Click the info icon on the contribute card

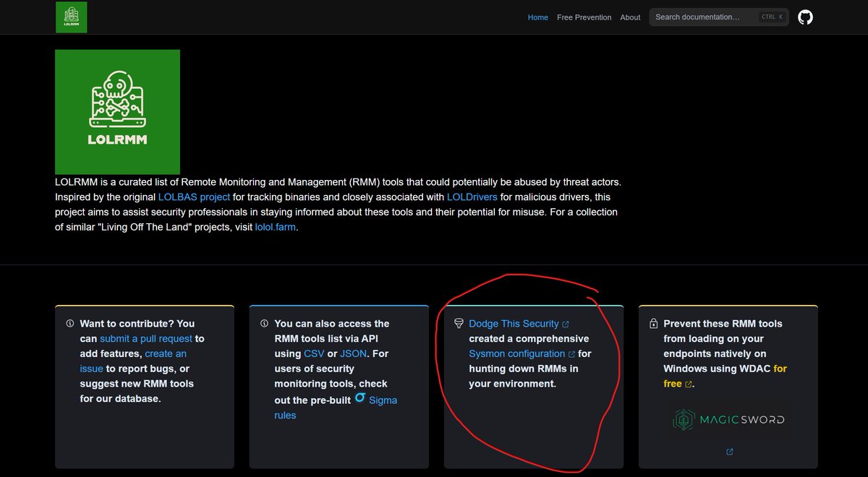[x=69, y=323]
